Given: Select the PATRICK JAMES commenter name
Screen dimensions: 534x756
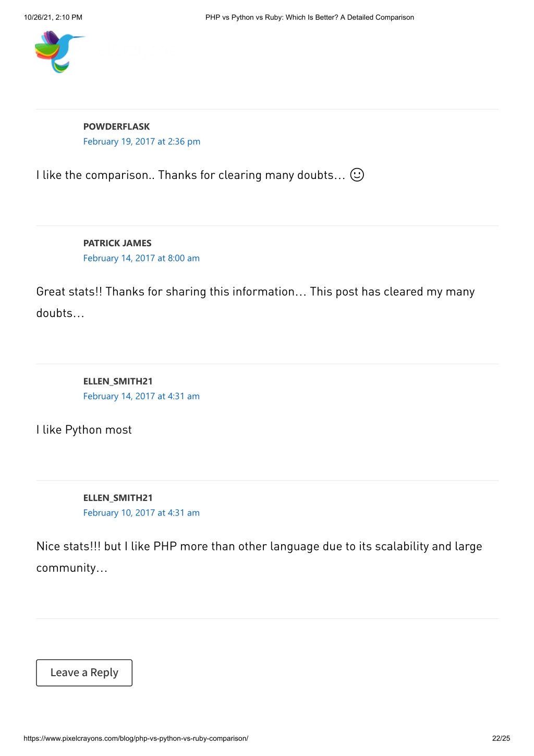Looking at the screenshot, I should pos(117,243).
